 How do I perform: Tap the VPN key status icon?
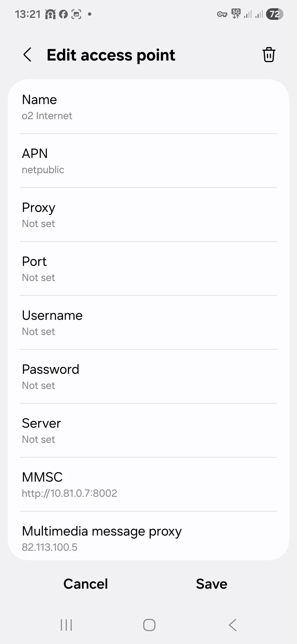(222, 14)
